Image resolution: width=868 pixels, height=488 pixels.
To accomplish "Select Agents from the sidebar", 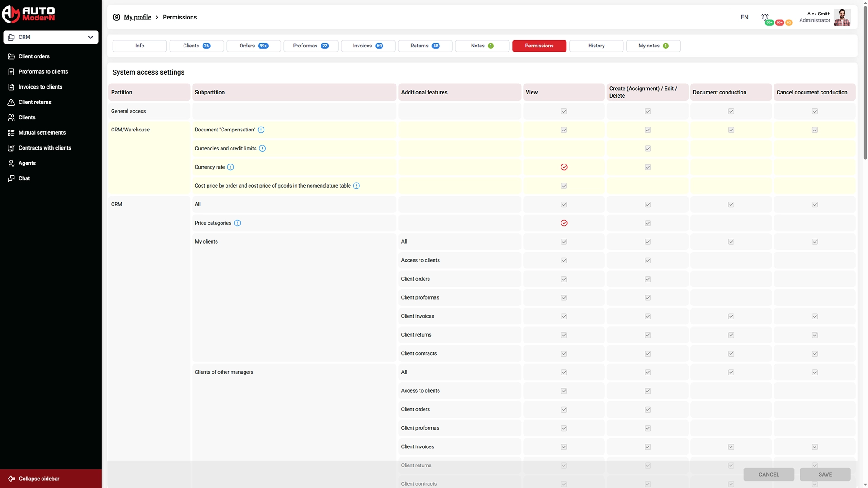I will pos(26,163).
